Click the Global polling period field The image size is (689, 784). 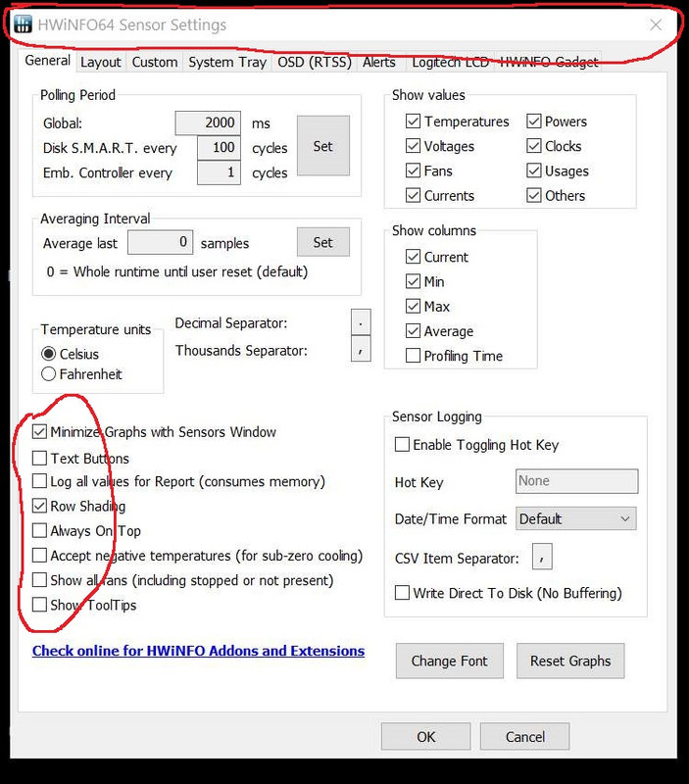(208, 122)
